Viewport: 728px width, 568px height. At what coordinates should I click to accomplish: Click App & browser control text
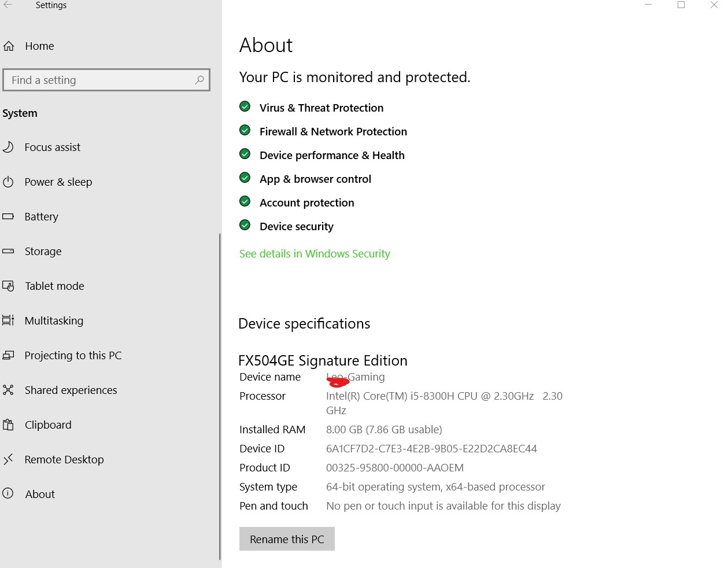315,179
